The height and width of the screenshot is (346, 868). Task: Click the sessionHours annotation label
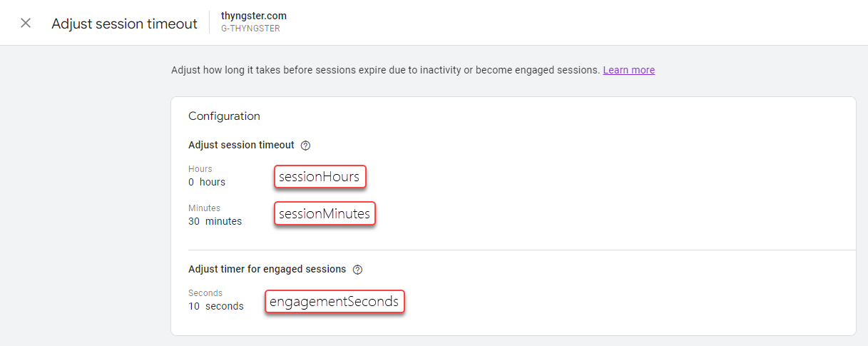(320, 177)
